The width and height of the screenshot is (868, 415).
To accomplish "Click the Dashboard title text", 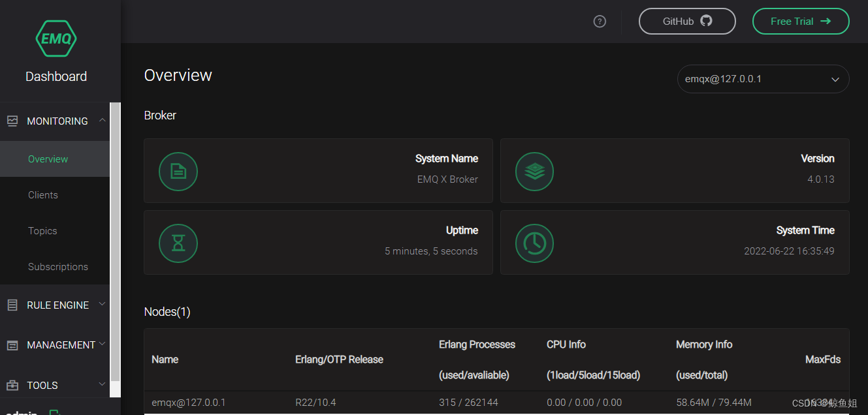I will [x=56, y=76].
